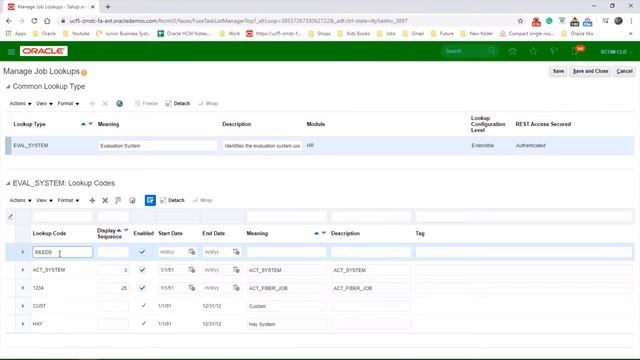Image resolution: width=640 pixels, height=360 pixels.
Task: Click the Cancel button
Action: click(624, 71)
